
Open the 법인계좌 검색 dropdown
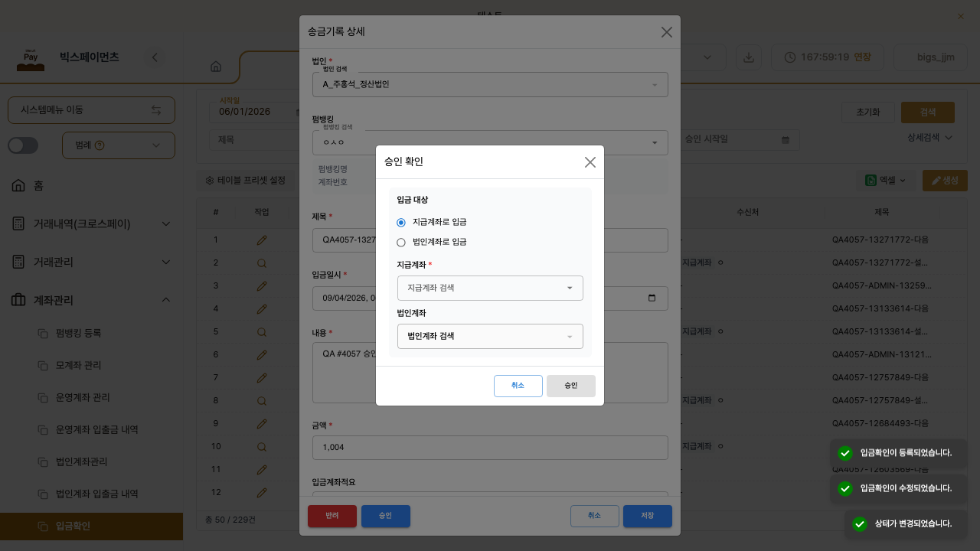point(490,336)
